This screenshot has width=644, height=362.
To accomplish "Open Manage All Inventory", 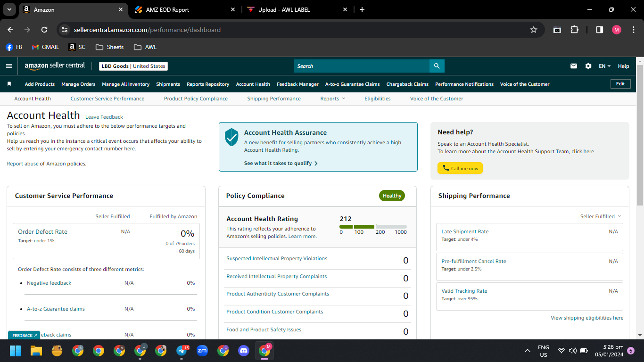I will [x=126, y=84].
